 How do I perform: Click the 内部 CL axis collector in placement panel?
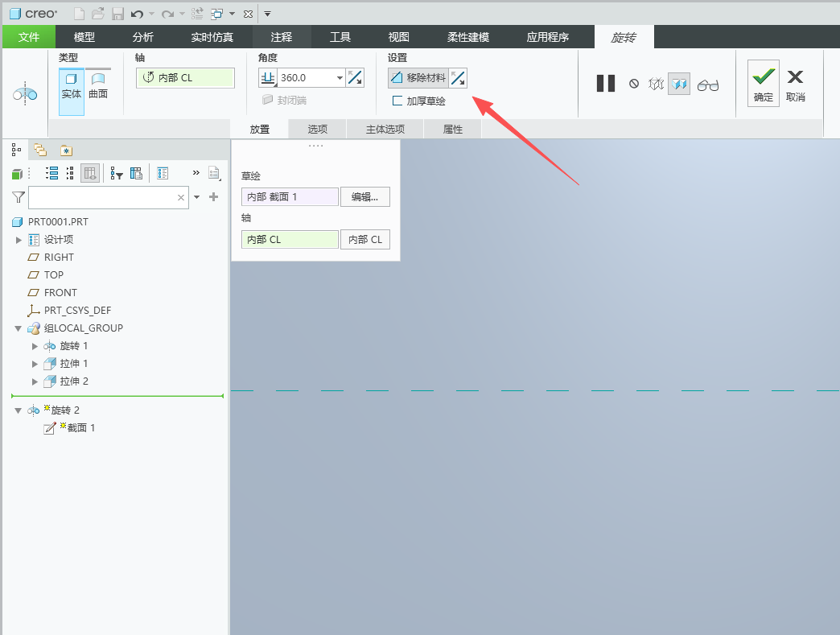tap(290, 240)
